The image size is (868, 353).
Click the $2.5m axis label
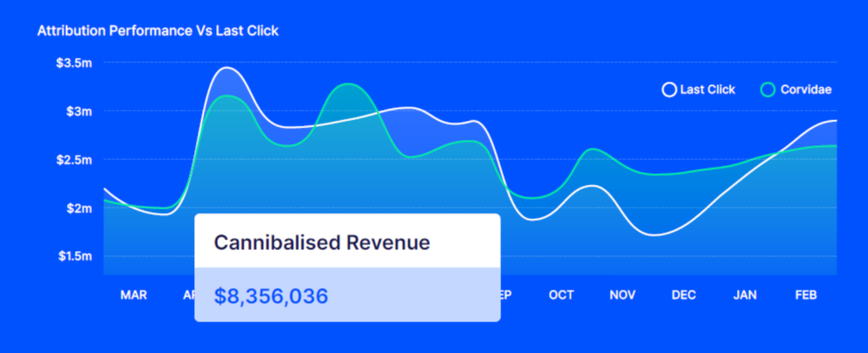pos(74,160)
